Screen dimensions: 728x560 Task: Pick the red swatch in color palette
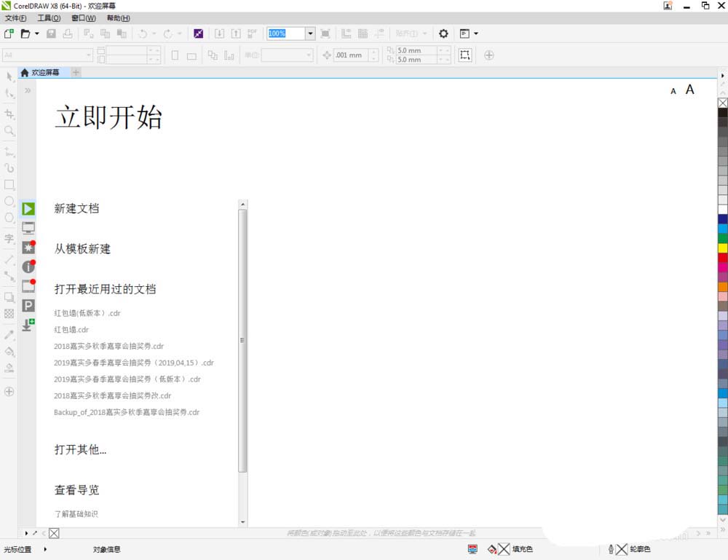click(723, 258)
